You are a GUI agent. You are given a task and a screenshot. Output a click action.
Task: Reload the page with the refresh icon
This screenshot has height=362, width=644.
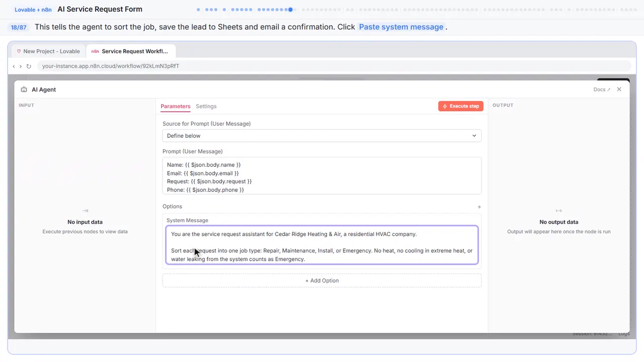click(x=29, y=66)
